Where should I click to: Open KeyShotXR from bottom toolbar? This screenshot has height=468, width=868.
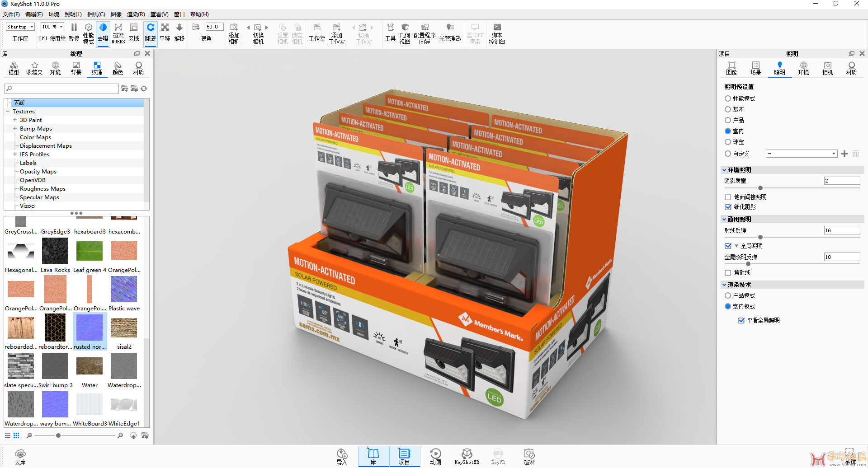pos(467,456)
